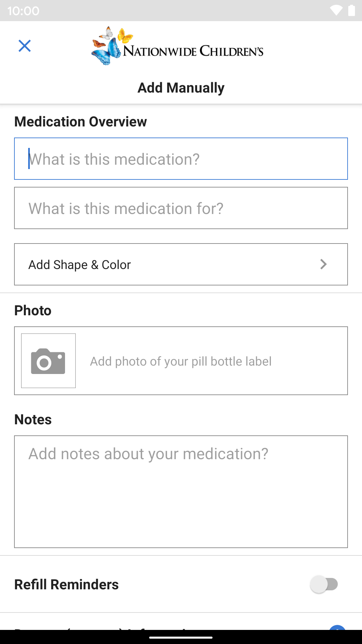
Task: Tap the Photo section heading
Action: pyautogui.click(x=33, y=311)
